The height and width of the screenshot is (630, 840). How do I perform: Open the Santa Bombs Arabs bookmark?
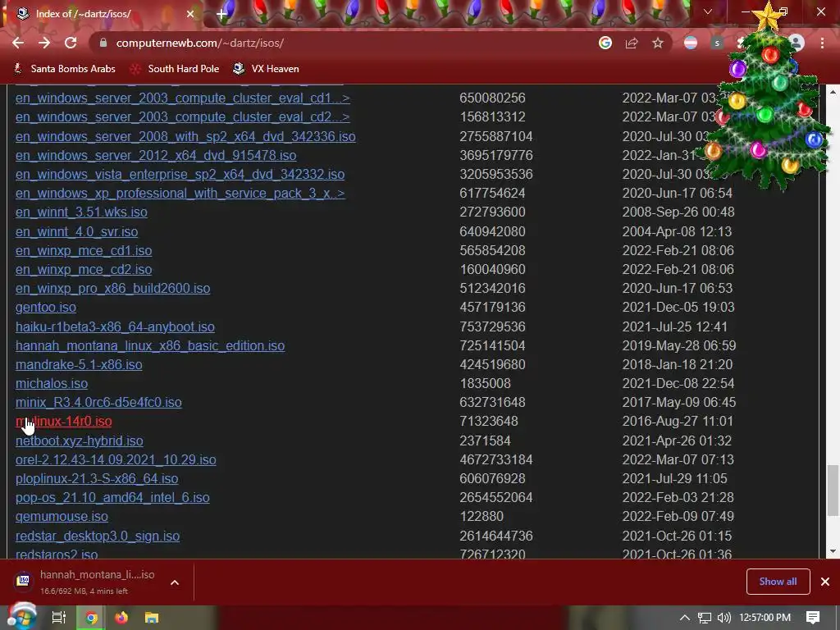(x=64, y=69)
